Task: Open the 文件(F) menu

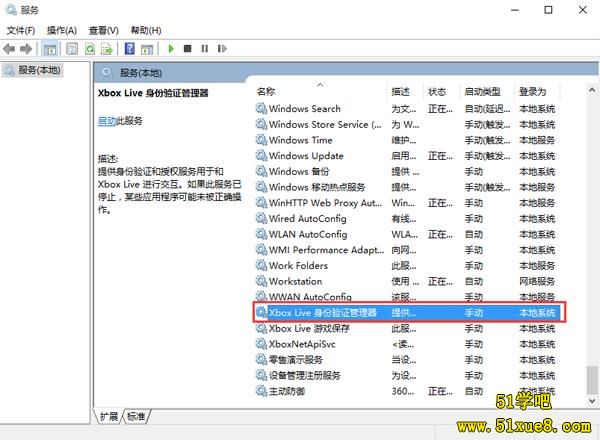Action: (x=21, y=30)
